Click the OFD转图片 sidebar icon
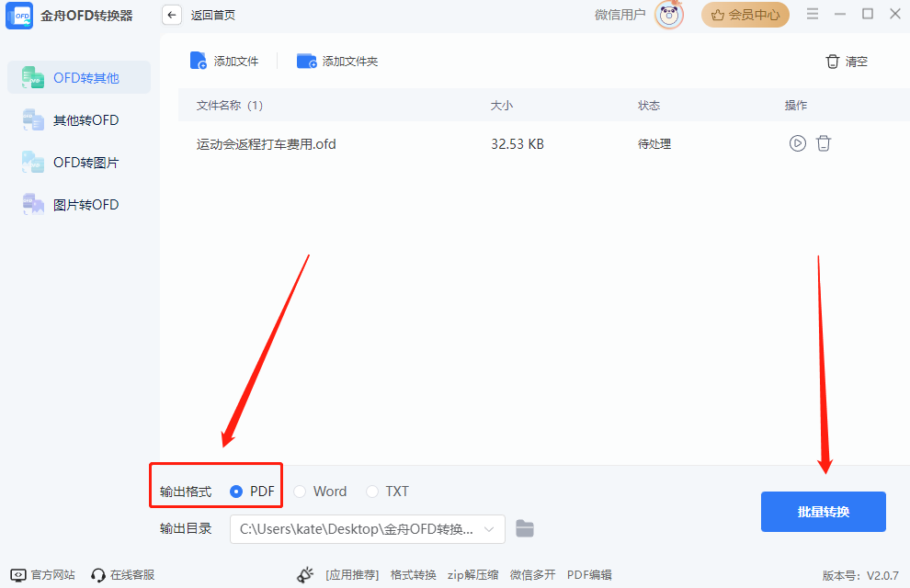The height and width of the screenshot is (588, 910). point(33,163)
